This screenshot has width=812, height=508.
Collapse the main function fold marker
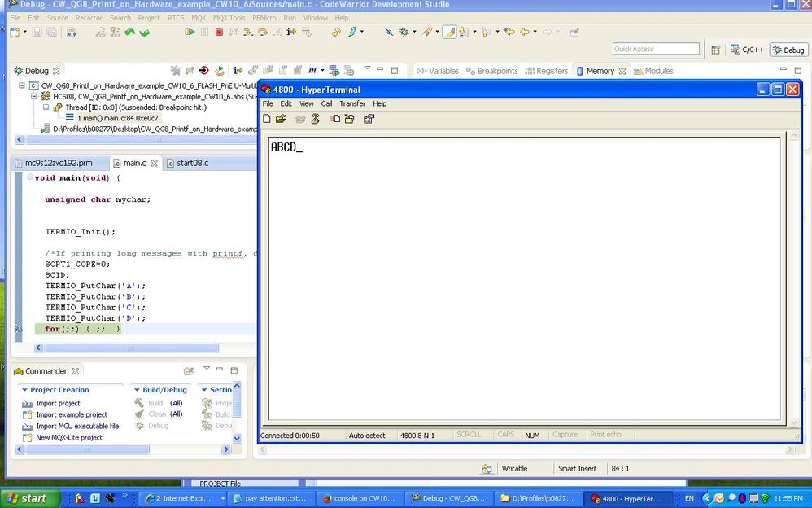coord(30,177)
